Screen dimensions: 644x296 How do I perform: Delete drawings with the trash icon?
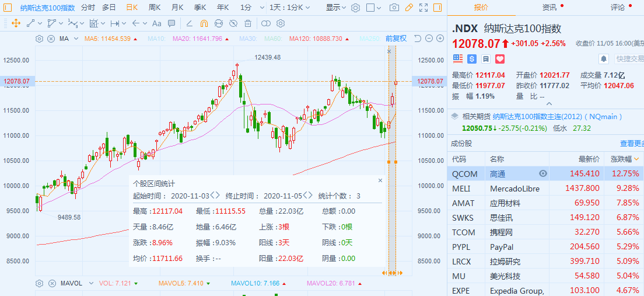coord(248,23)
